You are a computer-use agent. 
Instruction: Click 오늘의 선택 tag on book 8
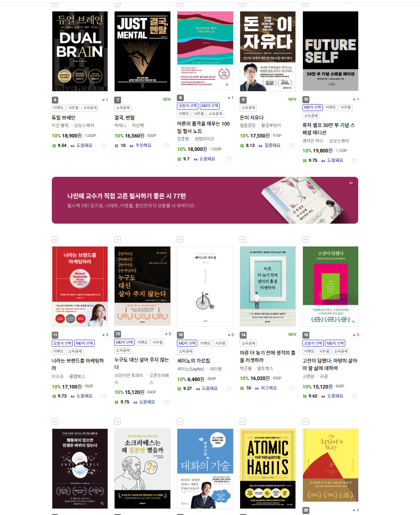tap(188, 106)
